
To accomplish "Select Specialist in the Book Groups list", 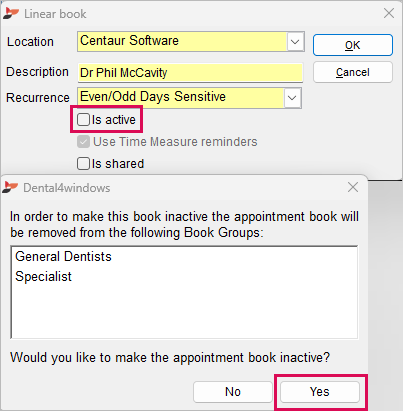I will tap(43, 277).
